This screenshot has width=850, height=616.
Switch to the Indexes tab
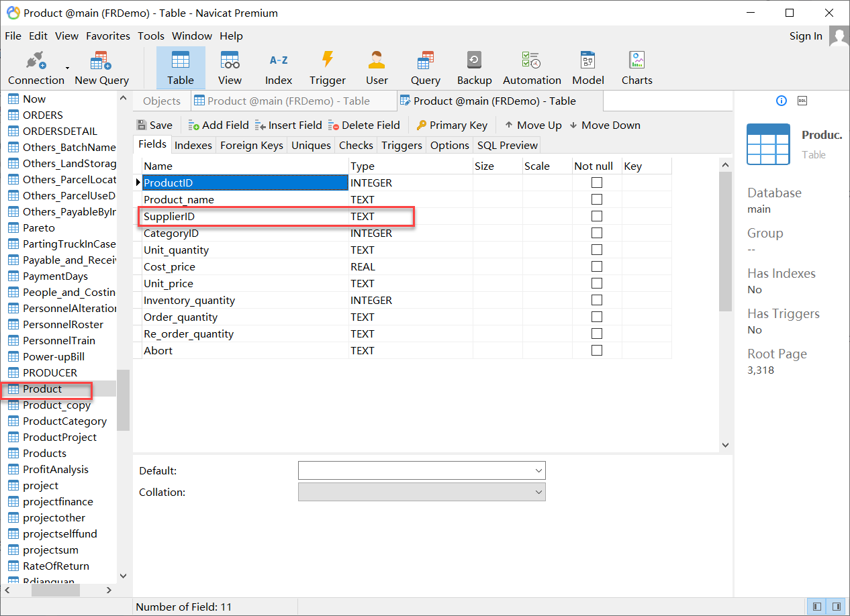tap(193, 145)
